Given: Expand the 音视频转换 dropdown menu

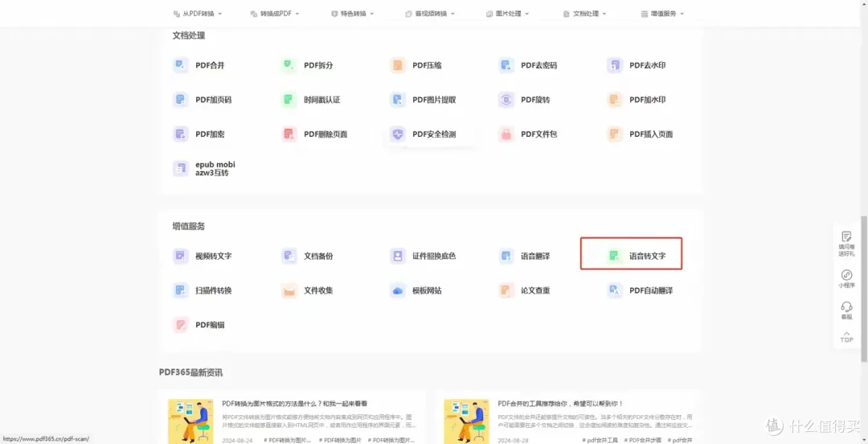Looking at the screenshot, I should pyautogui.click(x=430, y=14).
